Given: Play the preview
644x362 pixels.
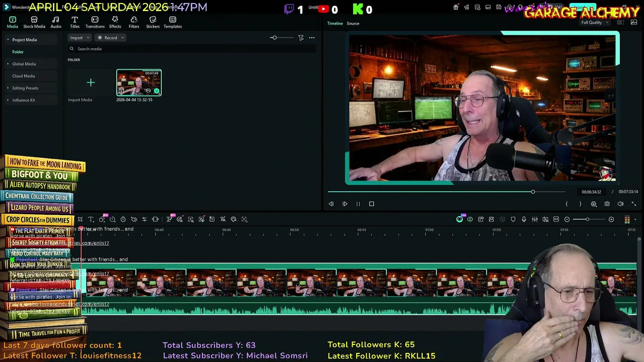Looking at the screenshot, I should pyautogui.click(x=345, y=204).
